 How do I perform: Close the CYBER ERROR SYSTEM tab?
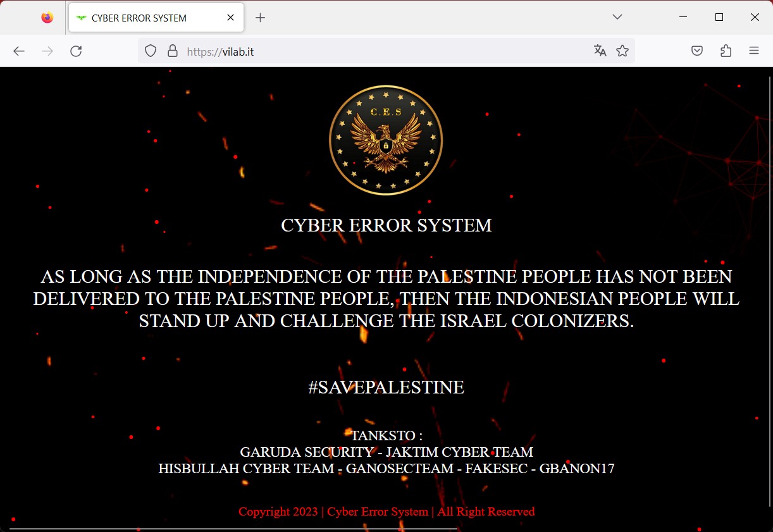click(x=231, y=18)
